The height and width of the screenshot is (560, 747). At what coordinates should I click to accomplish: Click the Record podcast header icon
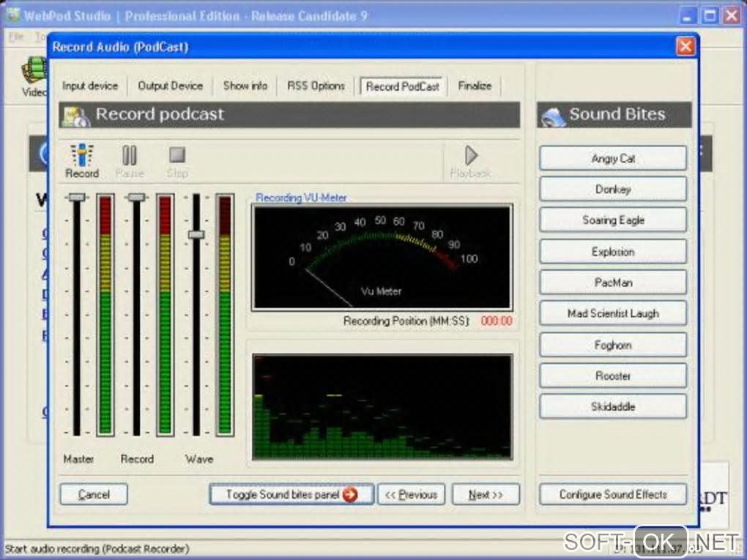pos(75,116)
